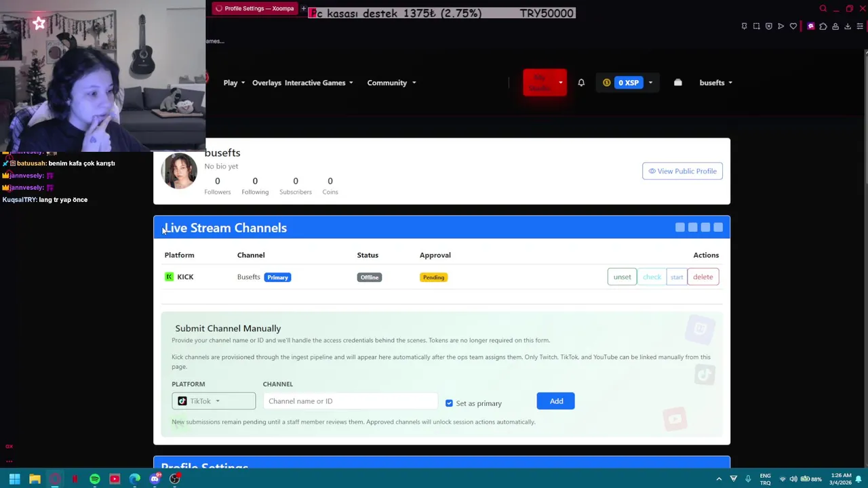Open YouTube app in taskbar
This screenshot has width=868, height=488.
pyautogui.click(x=115, y=479)
